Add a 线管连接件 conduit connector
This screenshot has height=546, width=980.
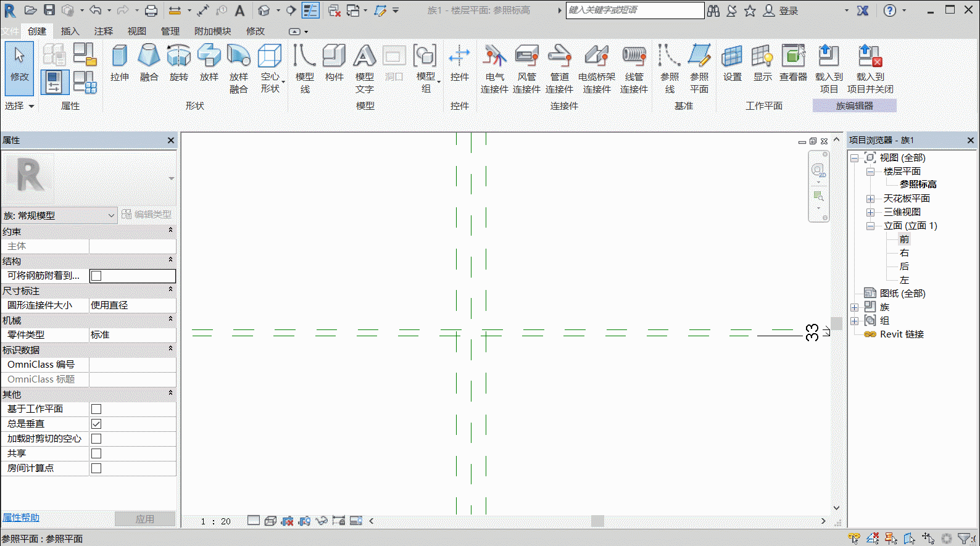tap(634, 68)
